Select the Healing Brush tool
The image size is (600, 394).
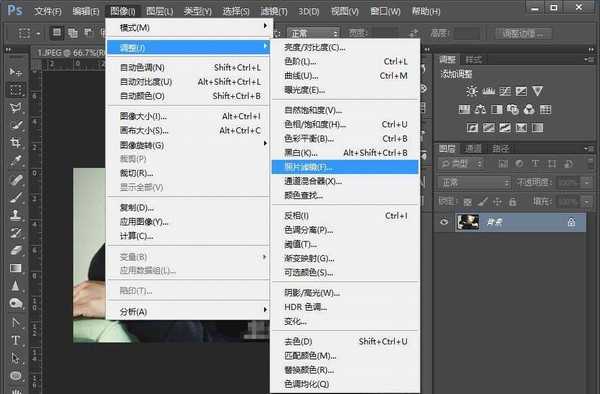(x=16, y=179)
